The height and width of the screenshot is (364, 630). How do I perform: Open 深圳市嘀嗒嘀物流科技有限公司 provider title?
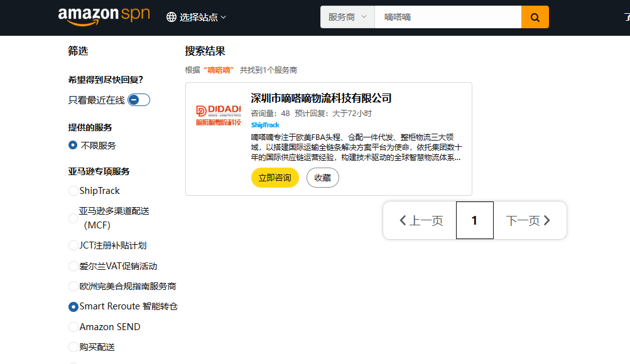point(321,98)
